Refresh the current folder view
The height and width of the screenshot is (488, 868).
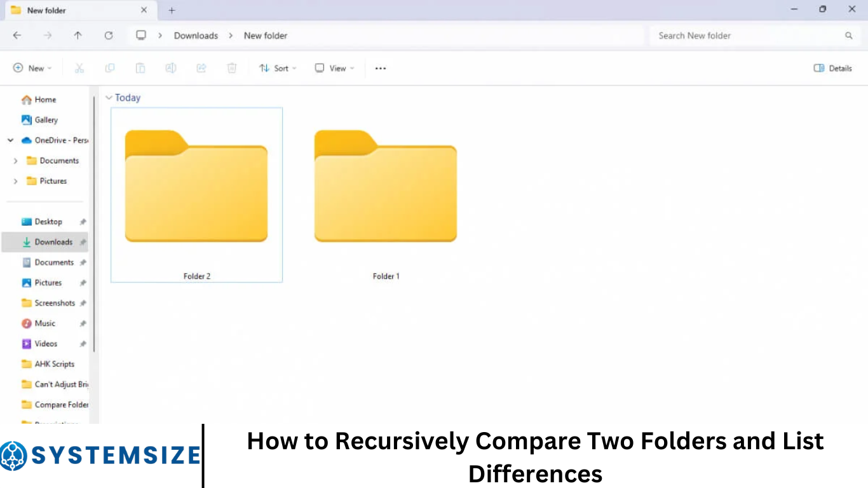[x=109, y=36]
